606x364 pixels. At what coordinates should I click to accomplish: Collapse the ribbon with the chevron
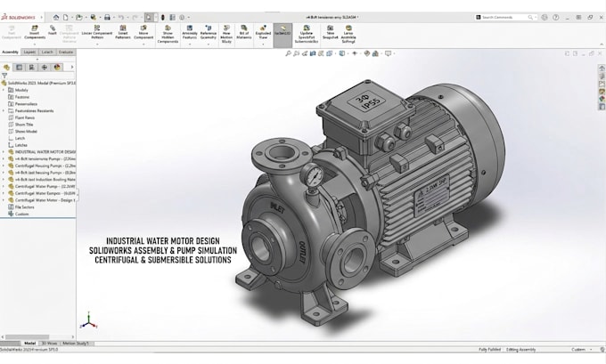click(602, 45)
